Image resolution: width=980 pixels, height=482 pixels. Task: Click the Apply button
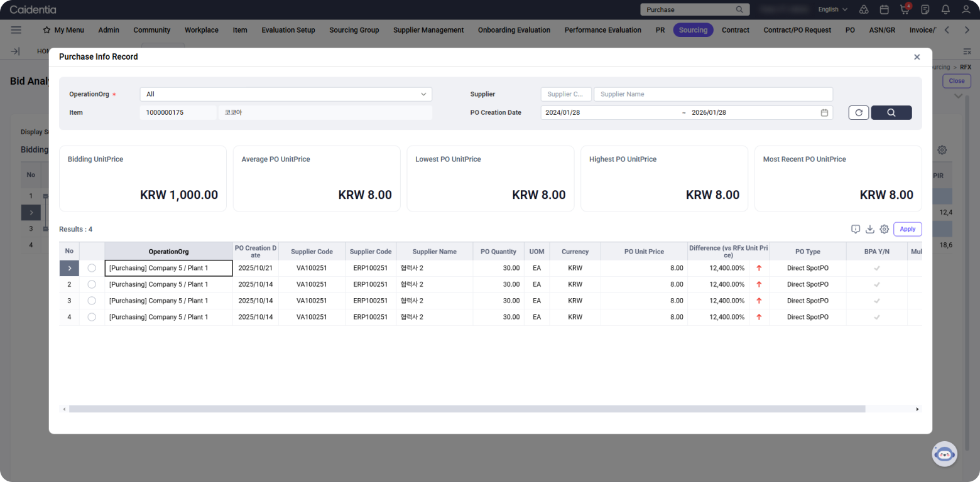[907, 229]
